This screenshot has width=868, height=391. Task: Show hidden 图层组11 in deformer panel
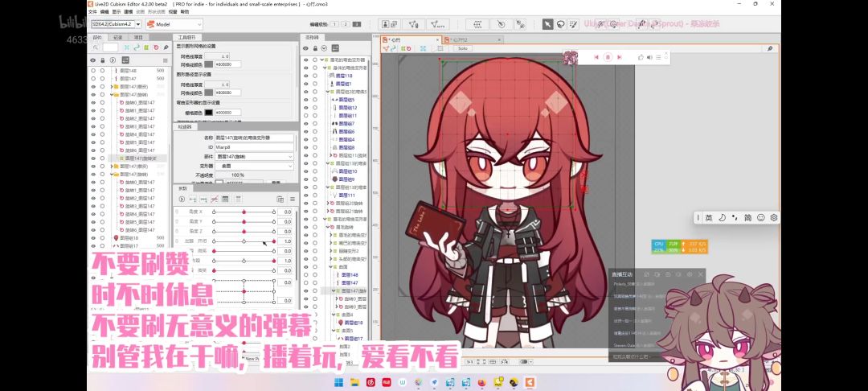coord(305,115)
